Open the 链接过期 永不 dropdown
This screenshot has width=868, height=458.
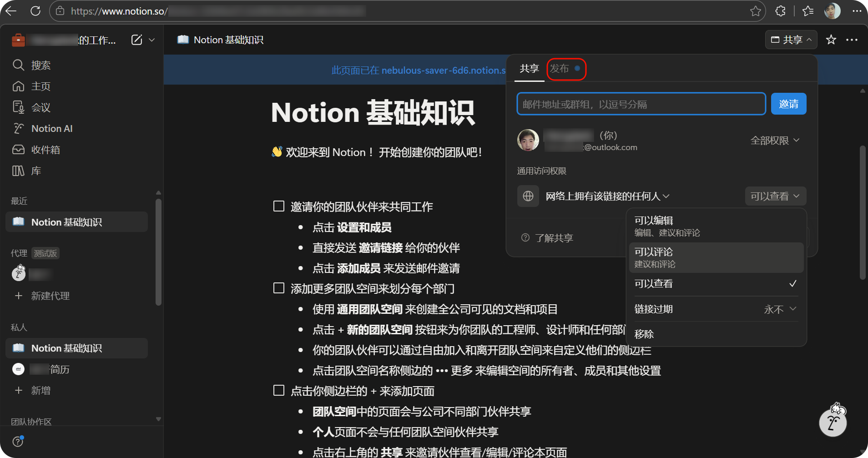(780, 309)
